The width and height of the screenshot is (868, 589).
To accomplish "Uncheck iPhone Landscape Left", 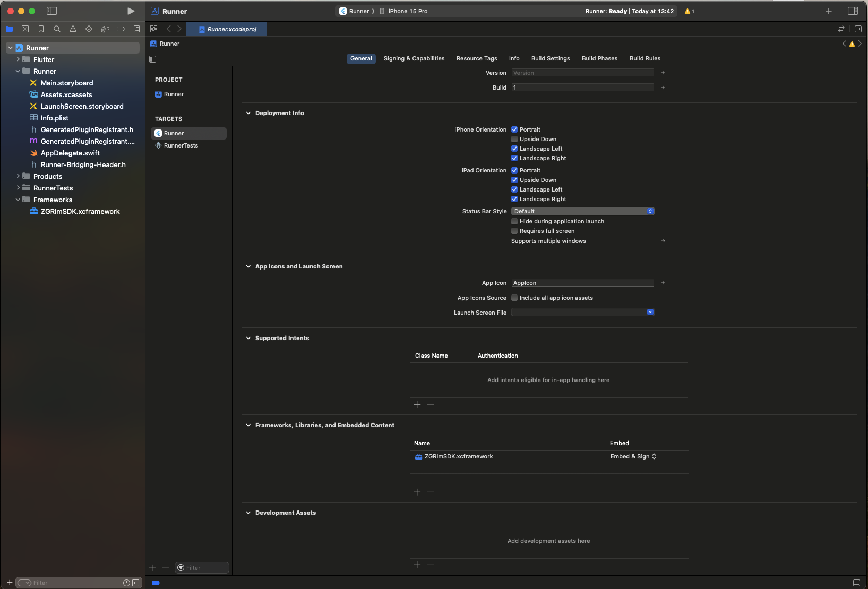I will click(x=514, y=149).
